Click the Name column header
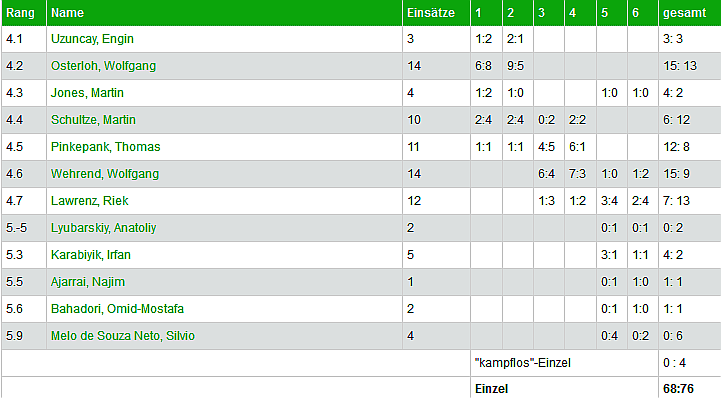Viewport: 721px width, 398px height. click(224, 13)
